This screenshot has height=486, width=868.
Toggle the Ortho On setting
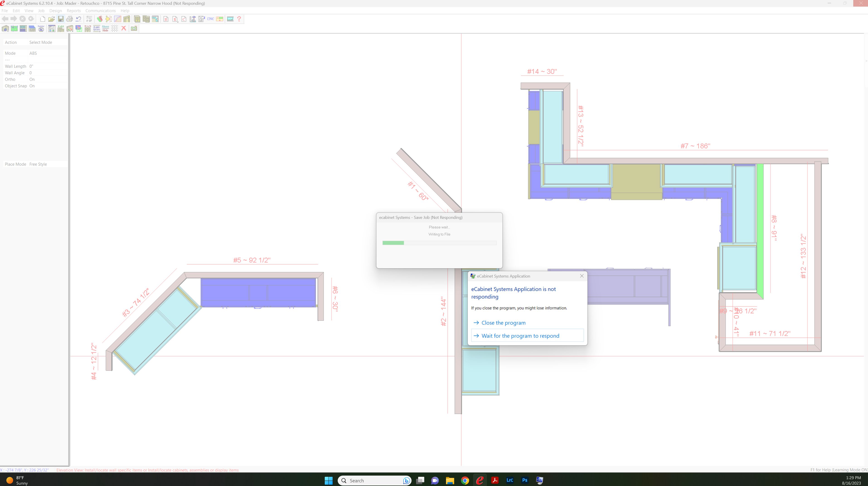32,80
